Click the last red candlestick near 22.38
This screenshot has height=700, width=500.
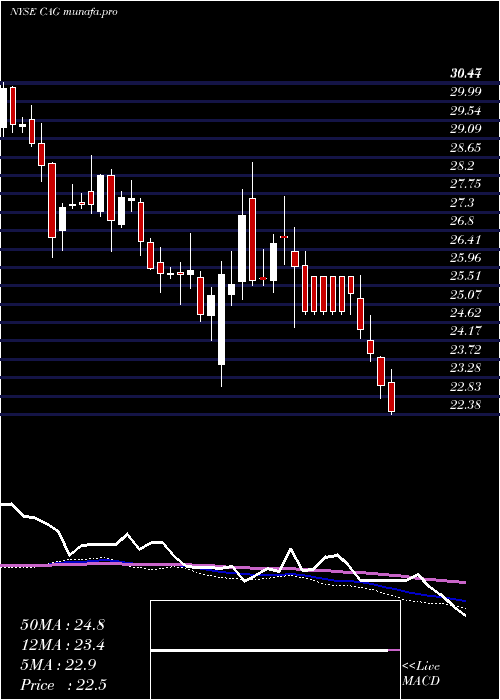pos(392,397)
